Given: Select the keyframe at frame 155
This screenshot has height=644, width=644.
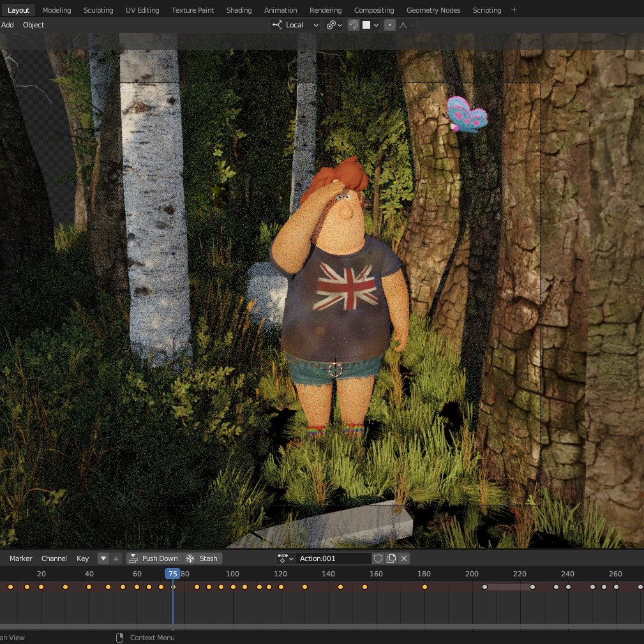Looking at the screenshot, I should click(364, 587).
